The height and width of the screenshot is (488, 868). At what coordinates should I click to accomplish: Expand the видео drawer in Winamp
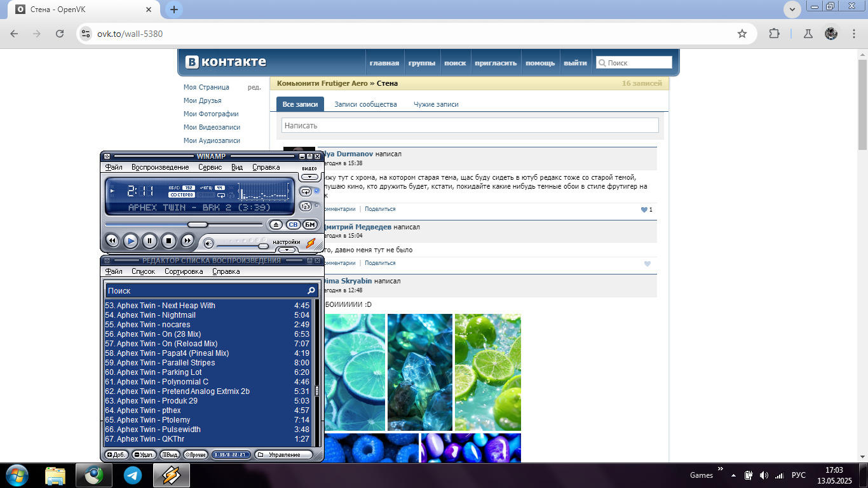click(x=309, y=177)
